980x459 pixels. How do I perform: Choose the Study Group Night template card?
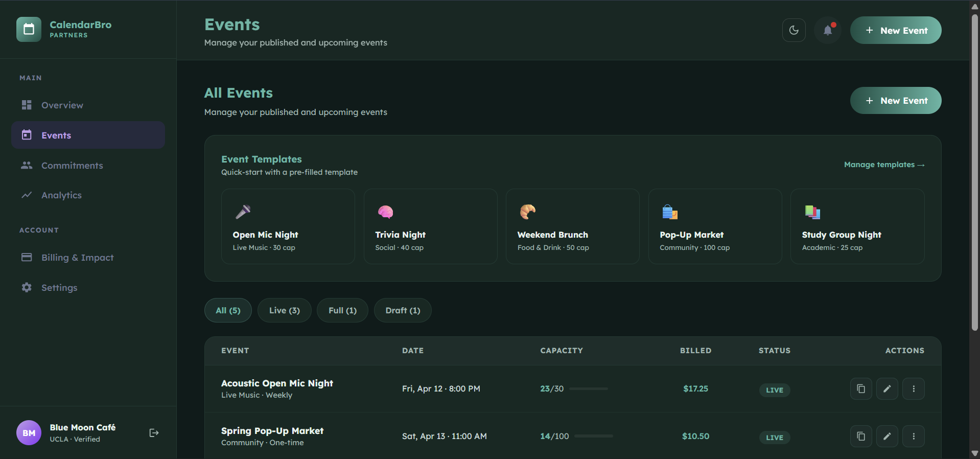click(x=857, y=226)
